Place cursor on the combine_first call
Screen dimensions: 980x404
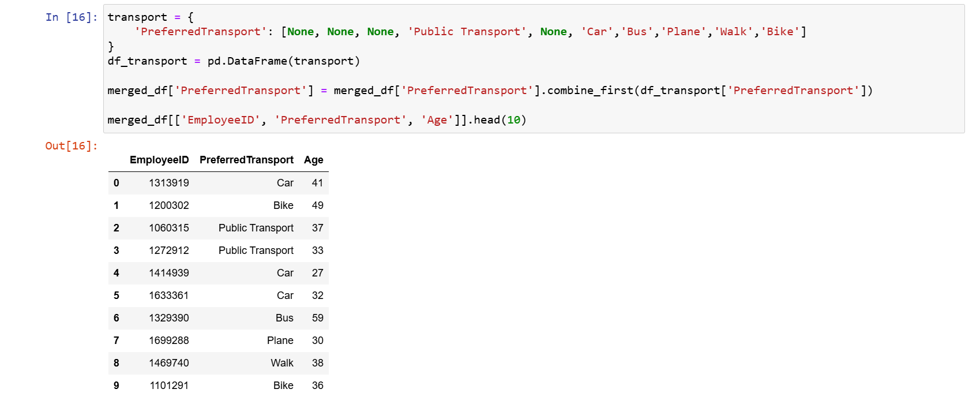(589, 91)
